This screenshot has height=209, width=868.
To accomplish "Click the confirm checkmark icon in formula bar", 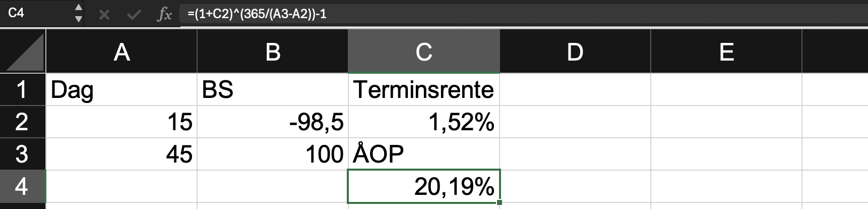I will click(134, 15).
